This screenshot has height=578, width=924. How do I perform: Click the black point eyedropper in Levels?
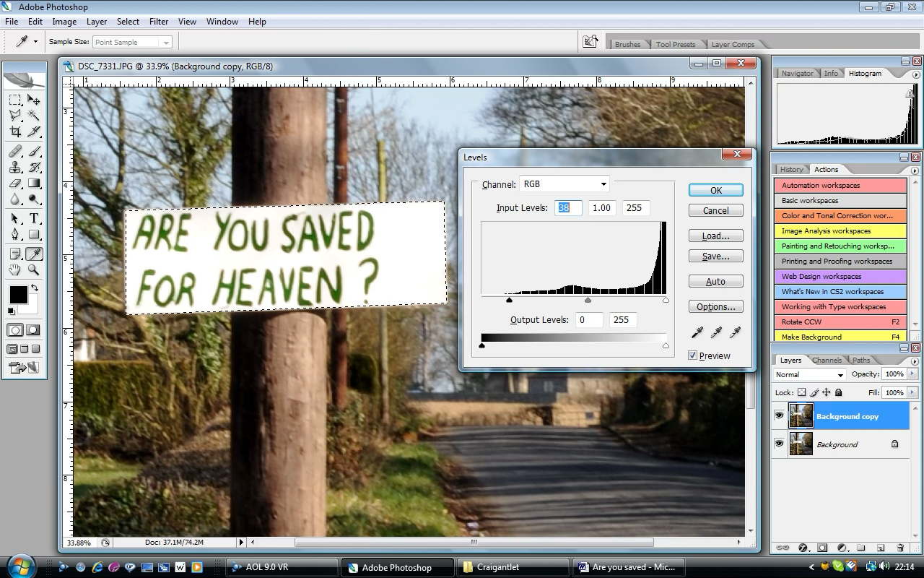pos(697,332)
